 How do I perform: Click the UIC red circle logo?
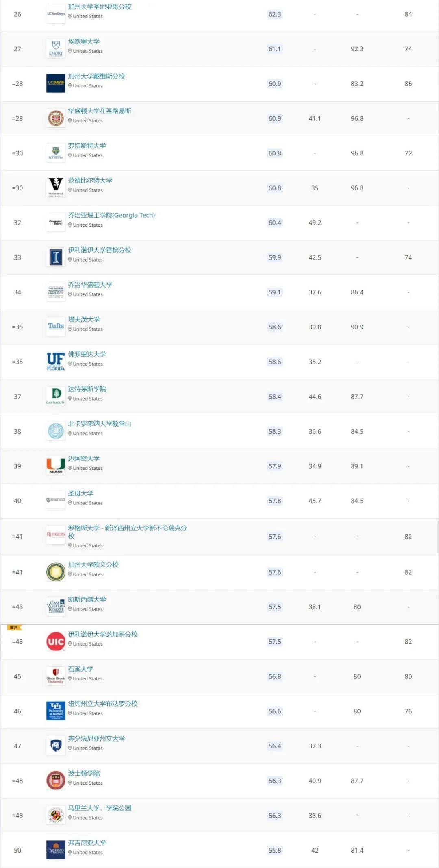pos(56,641)
